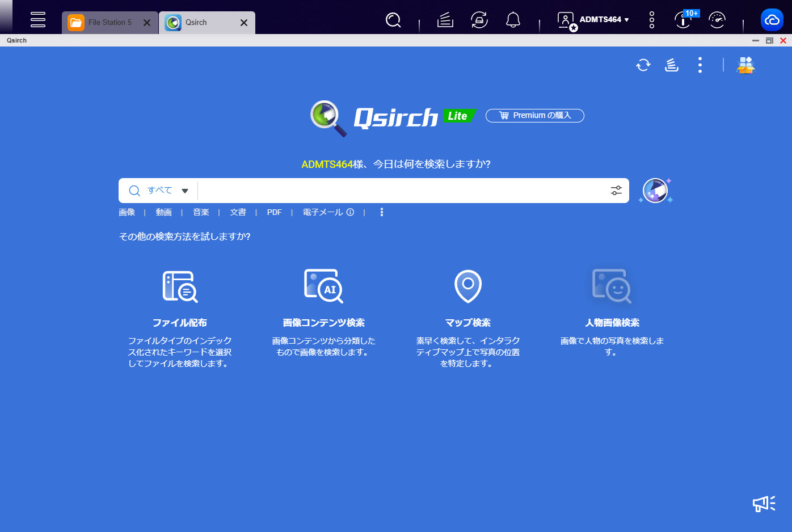Open the File Distribution search icon
792x532 pixels.
(x=180, y=286)
